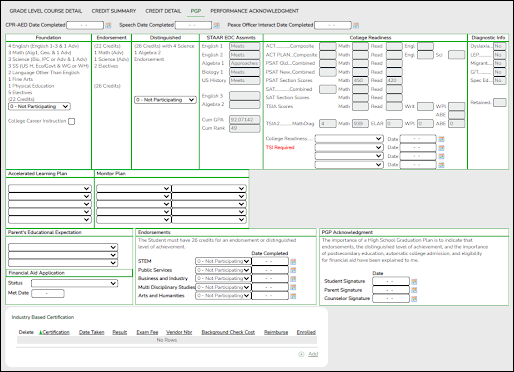This screenshot has width=514, height=372.
Task: Open calendar for Speech Date Completed
Action: 217,25
